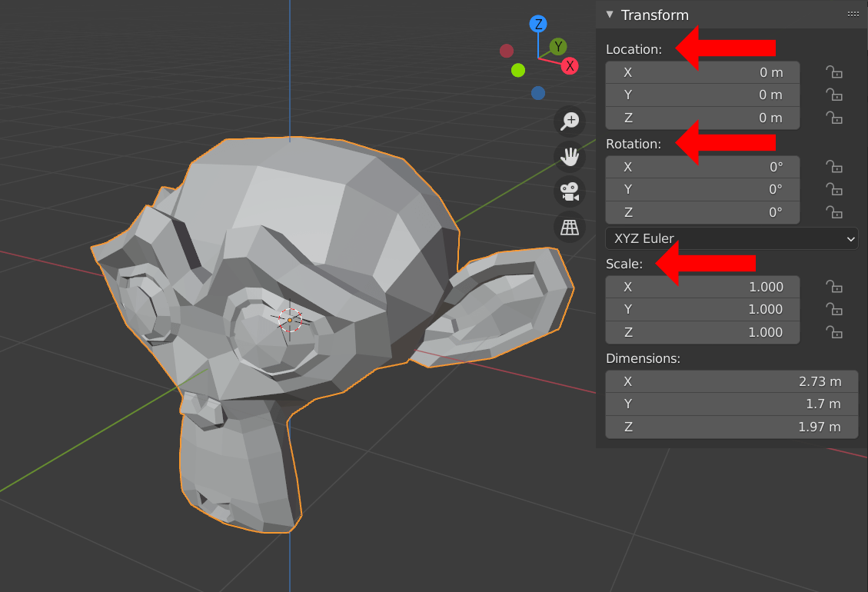Toggle the orthographic grid view icon
The width and height of the screenshot is (868, 592).
click(x=569, y=227)
